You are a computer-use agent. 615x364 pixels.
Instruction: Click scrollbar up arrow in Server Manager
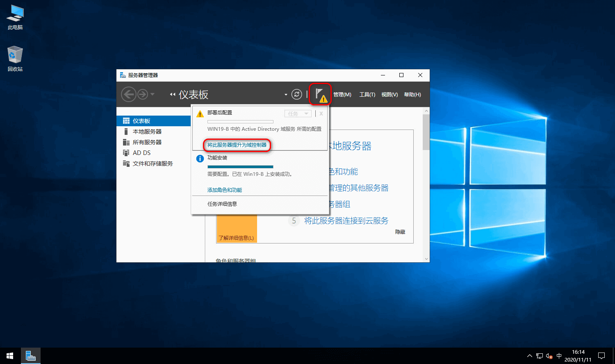(426, 111)
